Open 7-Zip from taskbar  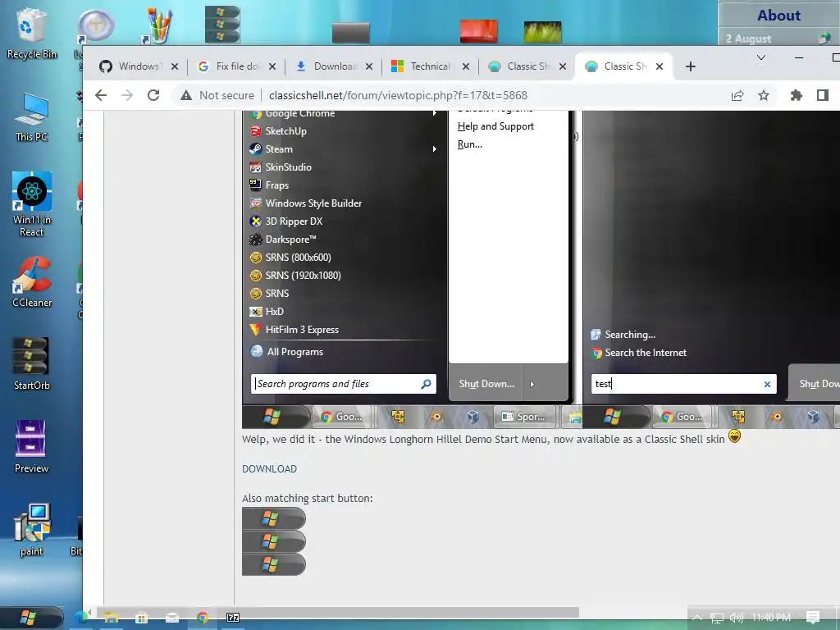click(233, 618)
